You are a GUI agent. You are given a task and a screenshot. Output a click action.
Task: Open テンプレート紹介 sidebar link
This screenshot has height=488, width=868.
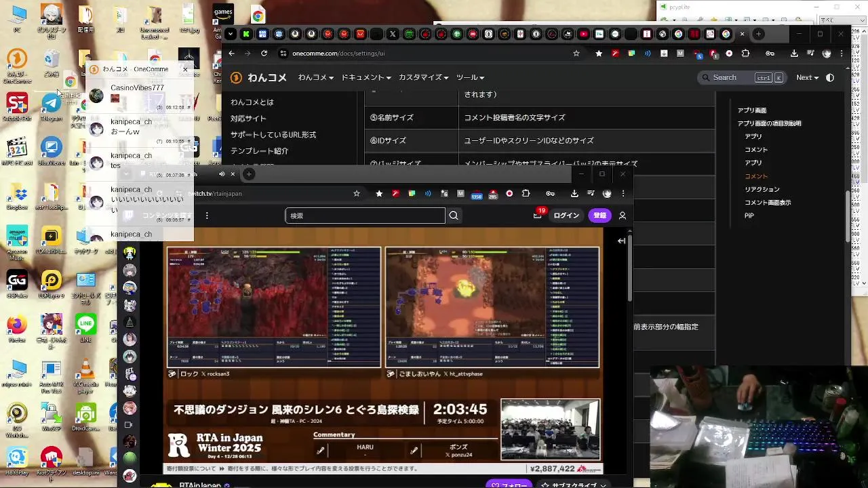coord(259,151)
